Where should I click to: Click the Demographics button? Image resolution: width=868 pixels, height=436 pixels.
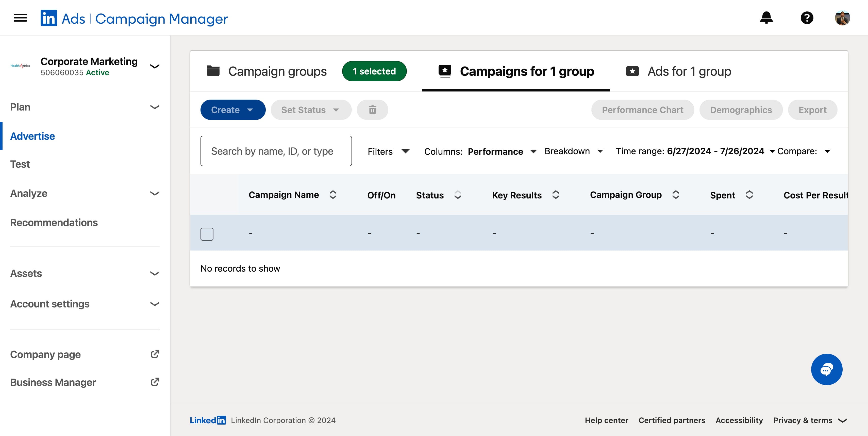point(741,110)
